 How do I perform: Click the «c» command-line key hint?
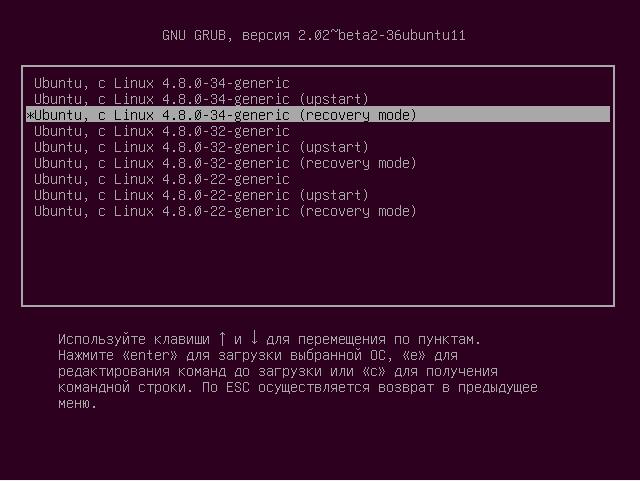pos(374,372)
